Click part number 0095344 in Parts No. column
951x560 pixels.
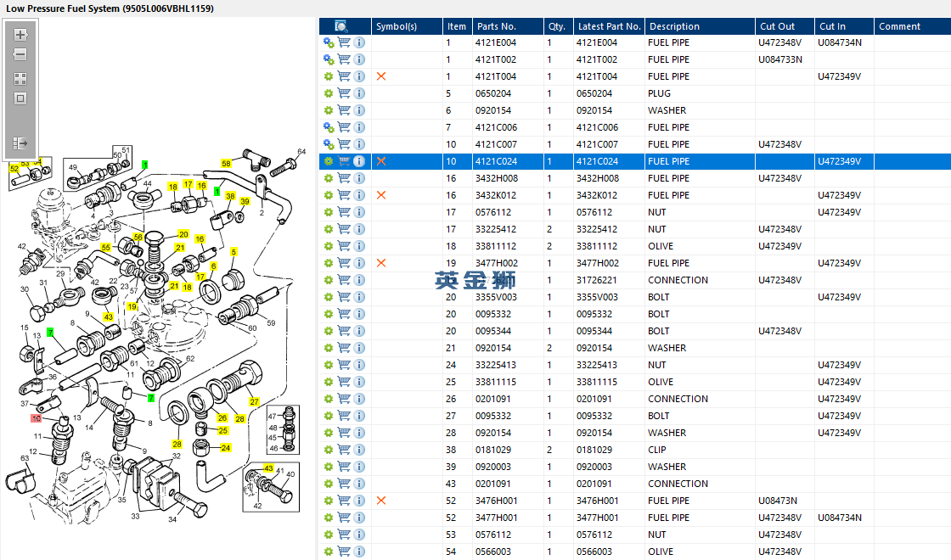click(493, 331)
